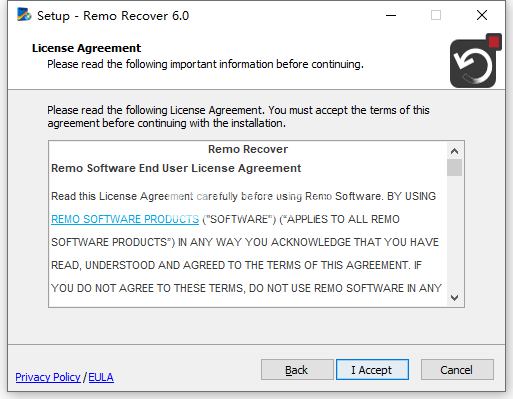
Task: Open the REMO SOFTWARE PRODUCTS hyperlink
Action: [x=125, y=219]
